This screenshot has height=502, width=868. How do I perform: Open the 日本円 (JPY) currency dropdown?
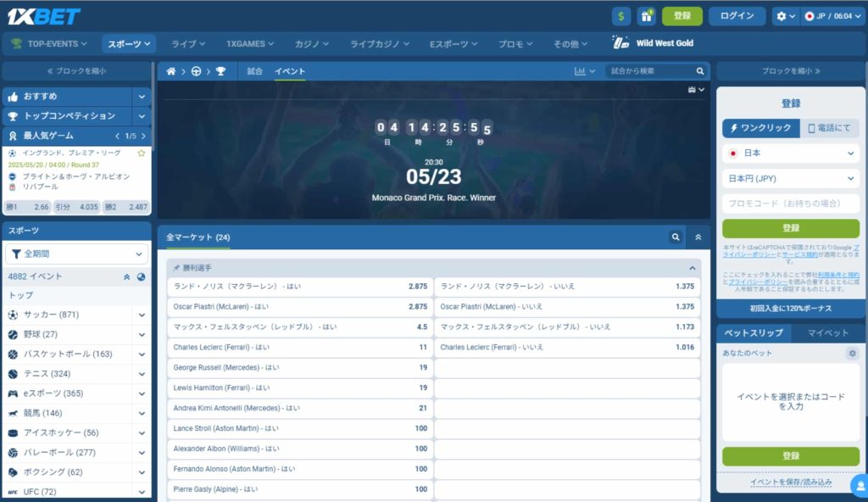coord(791,178)
